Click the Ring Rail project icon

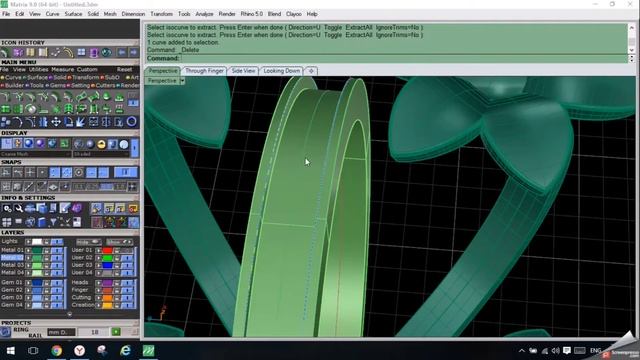tap(5, 332)
